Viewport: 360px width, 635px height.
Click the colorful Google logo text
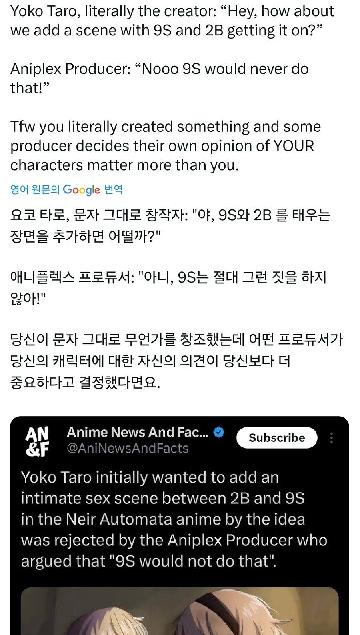[81, 190]
